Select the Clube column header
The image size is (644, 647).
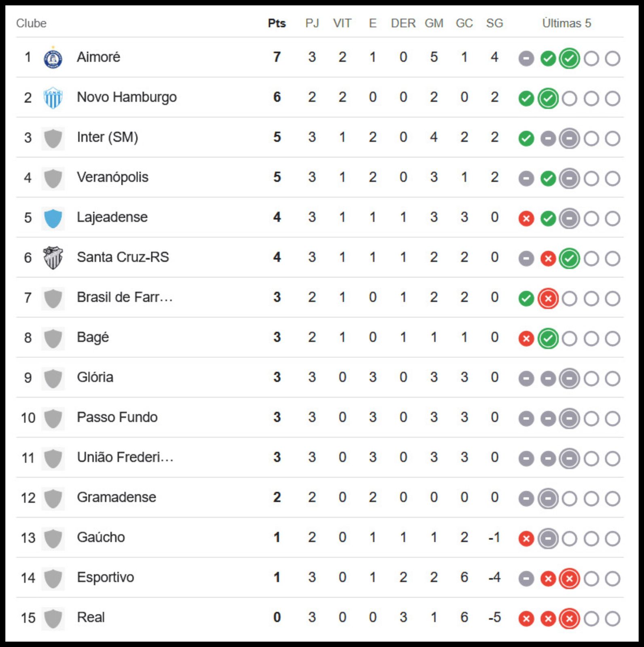pyautogui.click(x=31, y=23)
